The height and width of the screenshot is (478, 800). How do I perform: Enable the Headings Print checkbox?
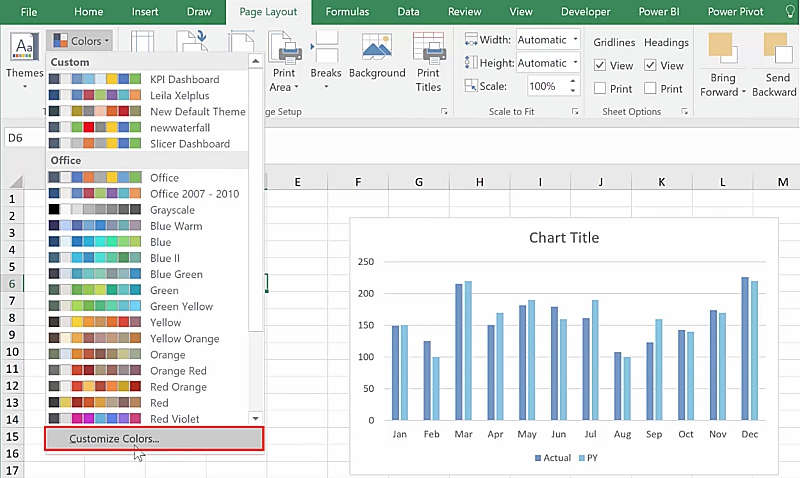(651, 89)
